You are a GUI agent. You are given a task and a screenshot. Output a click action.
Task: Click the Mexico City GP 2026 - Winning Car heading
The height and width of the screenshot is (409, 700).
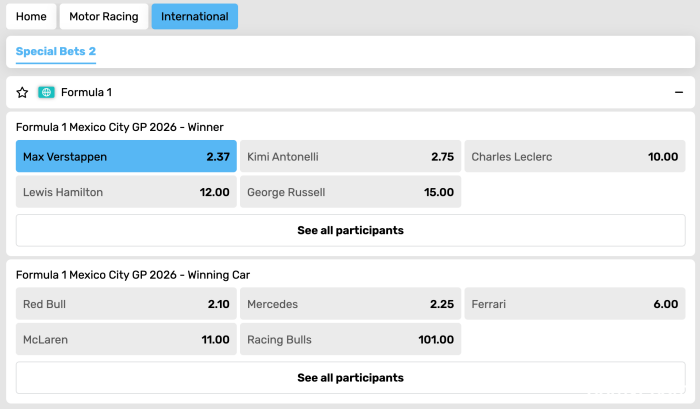[x=133, y=275]
